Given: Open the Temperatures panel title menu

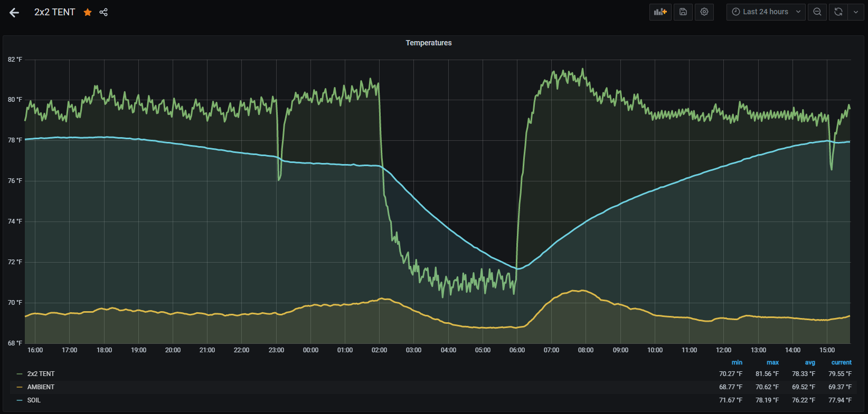Looking at the screenshot, I should coord(429,43).
